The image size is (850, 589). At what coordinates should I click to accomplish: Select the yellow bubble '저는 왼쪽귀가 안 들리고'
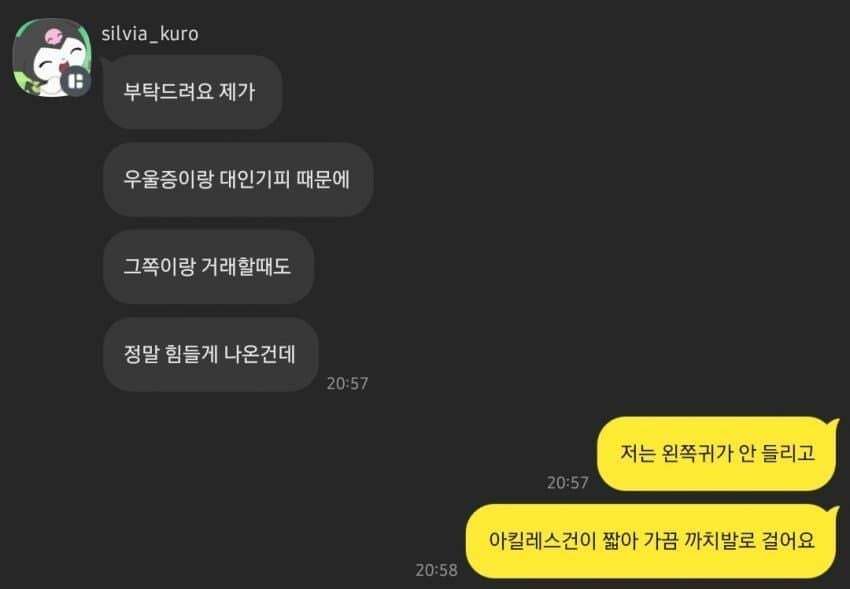(717, 454)
